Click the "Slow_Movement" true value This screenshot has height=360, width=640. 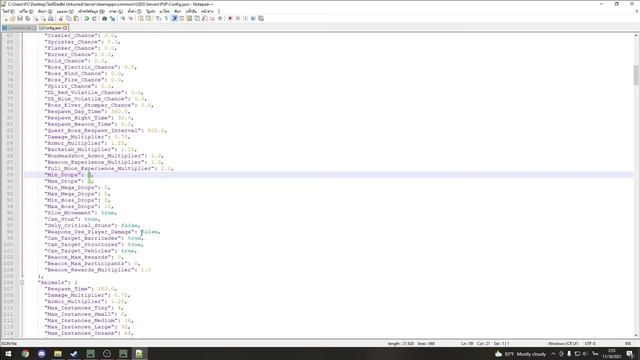(108, 213)
